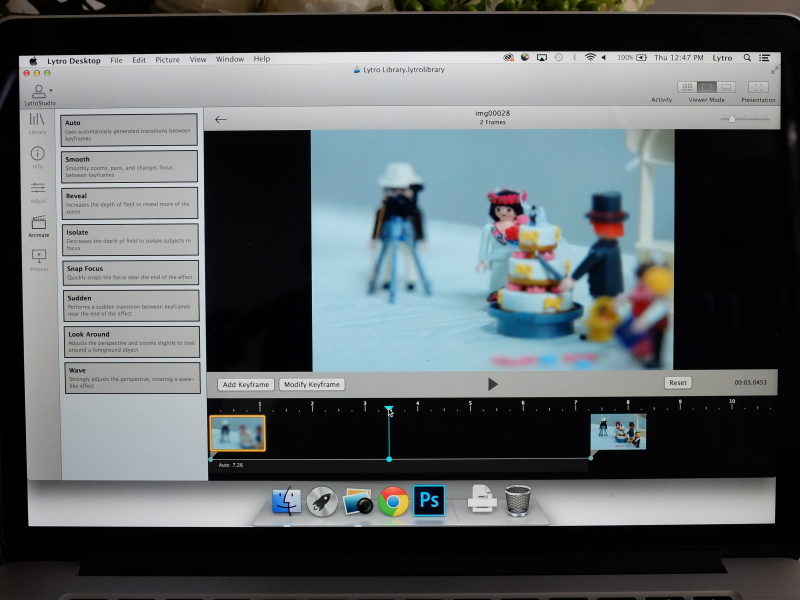Screen dimensions: 800x600
Task: Open the Library panel
Action: click(x=38, y=122)
